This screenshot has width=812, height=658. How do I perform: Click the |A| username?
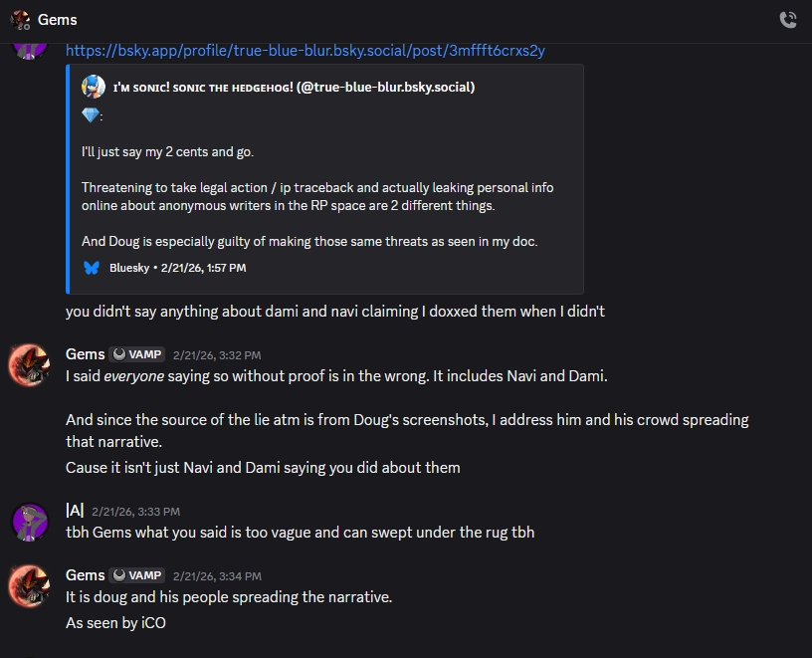(x=75, y=511)
